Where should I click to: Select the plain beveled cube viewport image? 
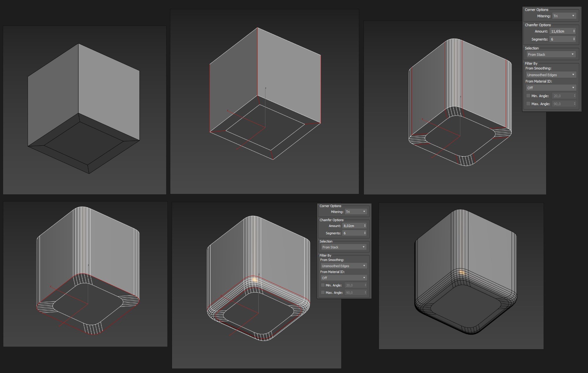[84, 110]
